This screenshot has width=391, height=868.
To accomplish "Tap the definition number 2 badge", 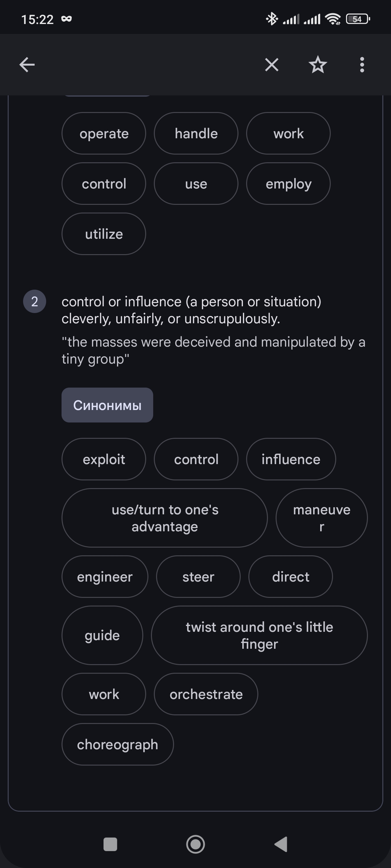I will (x=34, y=301).
